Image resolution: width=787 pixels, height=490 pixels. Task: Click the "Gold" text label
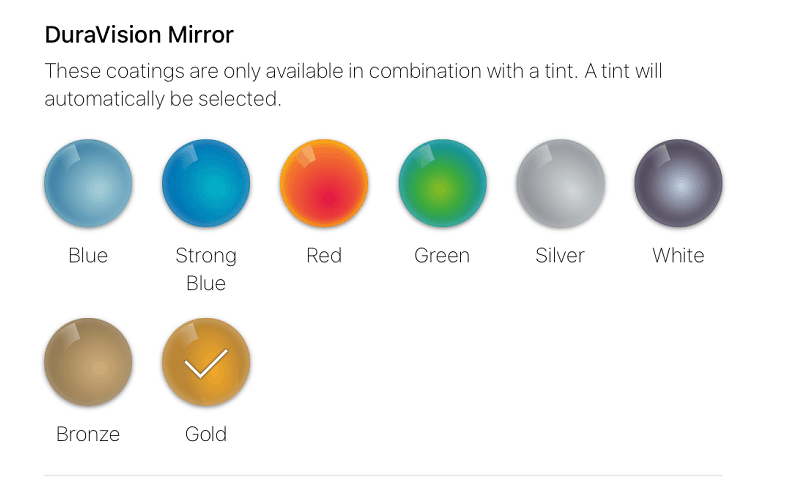click(x=206, y=434)
